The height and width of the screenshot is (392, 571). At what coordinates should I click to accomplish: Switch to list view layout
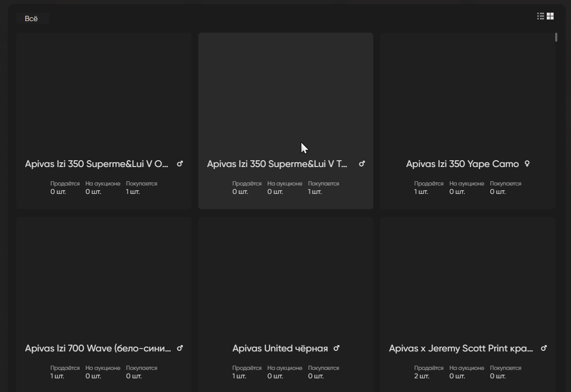[540, 16]
